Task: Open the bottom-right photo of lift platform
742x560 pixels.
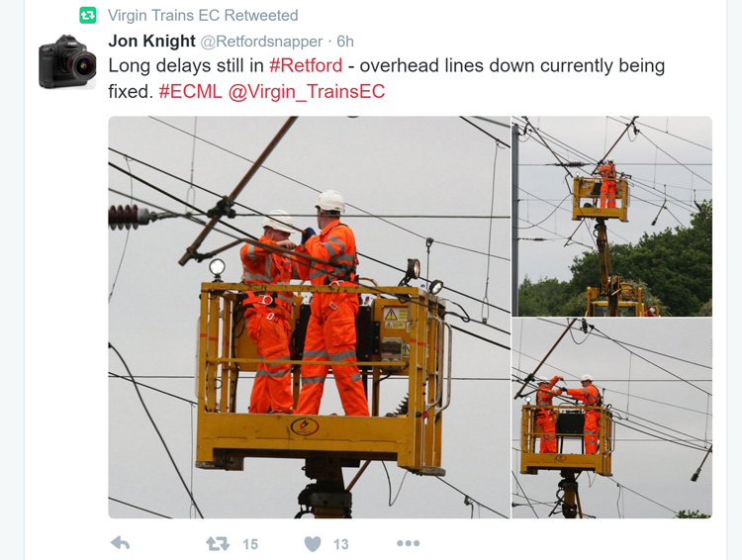Action: pos(611,418)
